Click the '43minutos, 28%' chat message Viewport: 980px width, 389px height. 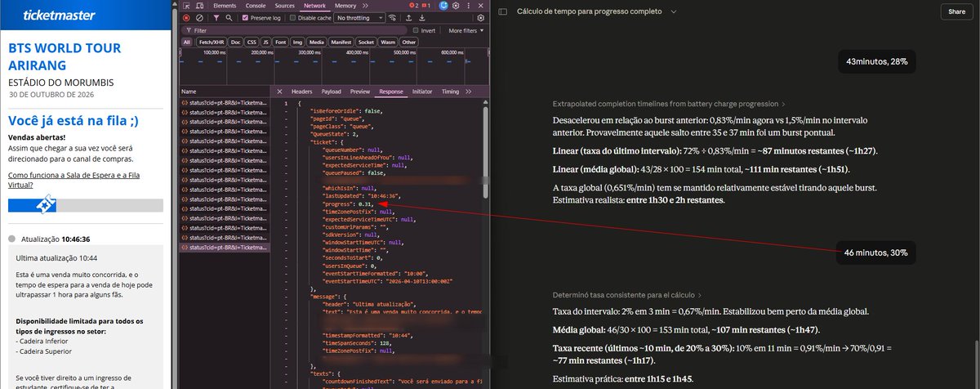876,61
